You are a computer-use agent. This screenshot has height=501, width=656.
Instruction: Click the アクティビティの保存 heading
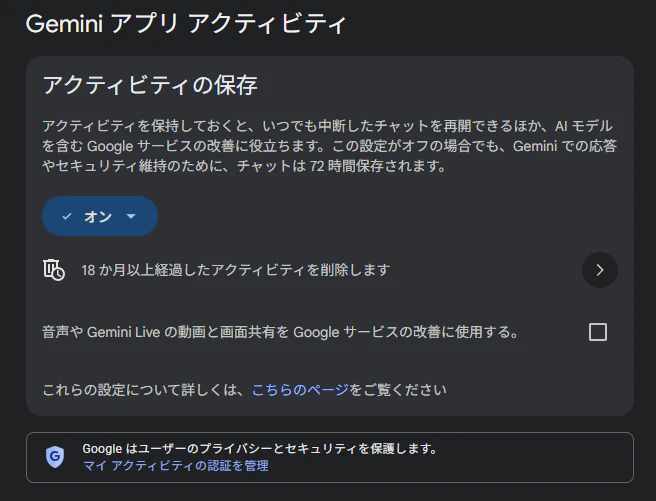[150, 85]
